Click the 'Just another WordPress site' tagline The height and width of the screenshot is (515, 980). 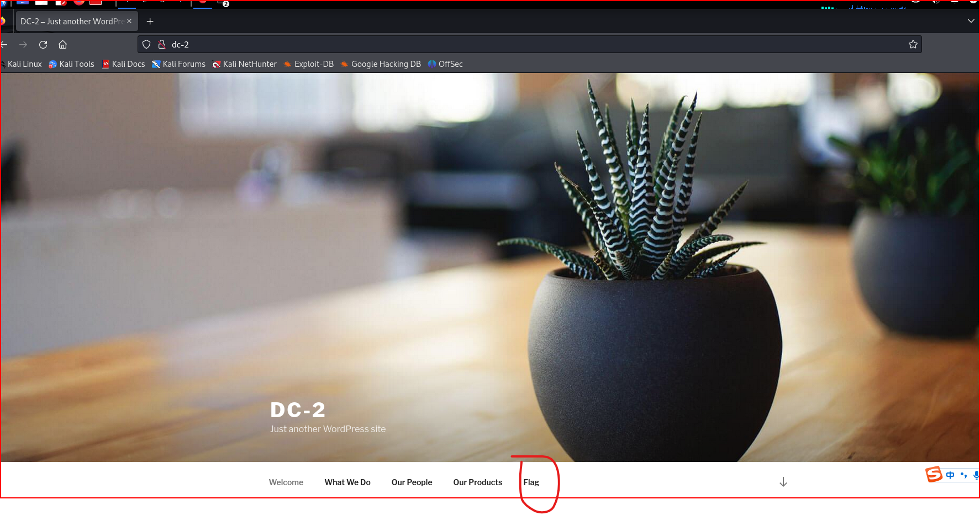[x=328, y=429]
